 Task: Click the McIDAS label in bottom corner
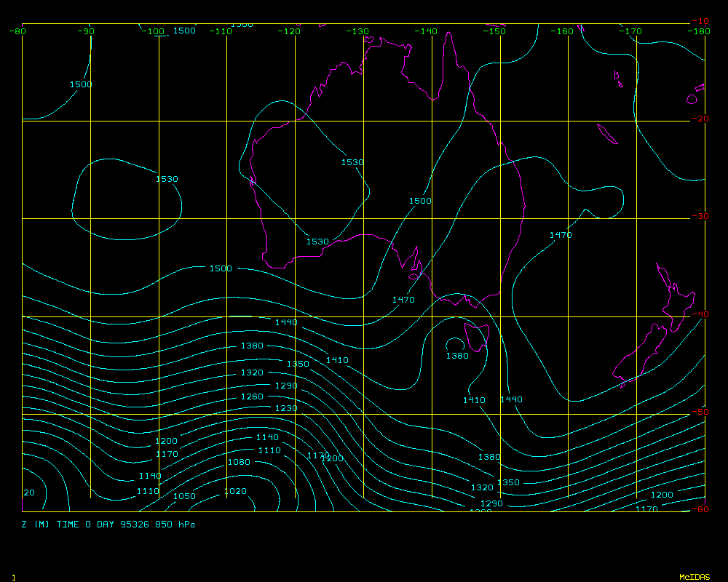click(x=694, y=577)
